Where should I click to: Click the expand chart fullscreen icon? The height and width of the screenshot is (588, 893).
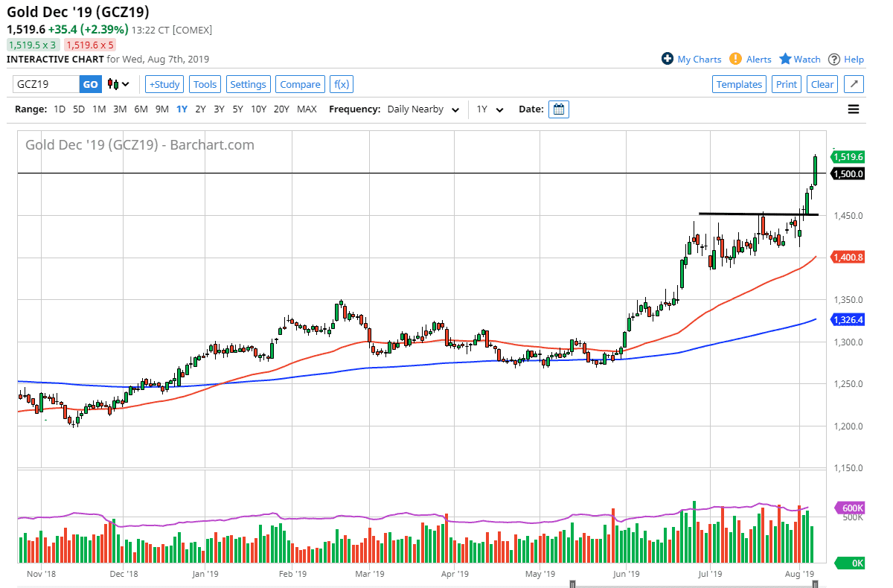854,84
